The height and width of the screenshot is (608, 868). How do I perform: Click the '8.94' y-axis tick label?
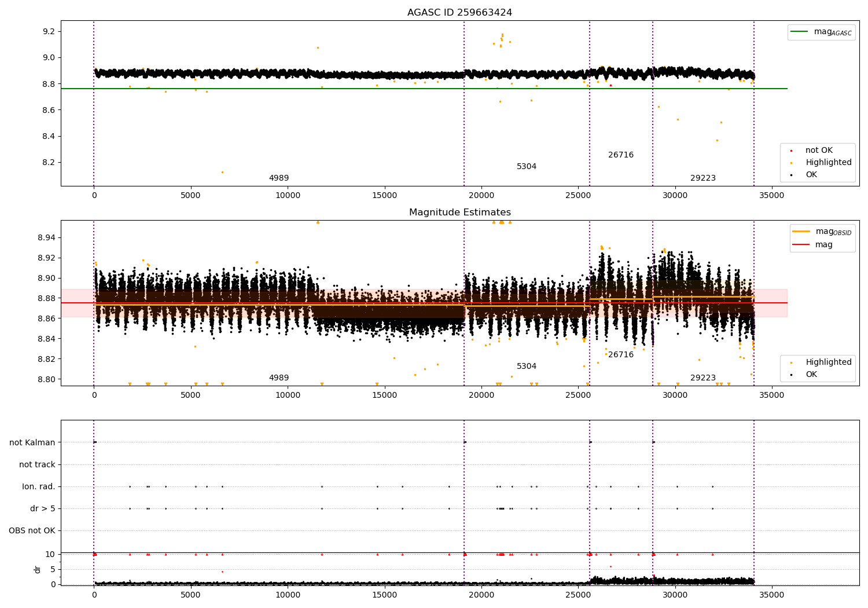(x=46, y=238)
